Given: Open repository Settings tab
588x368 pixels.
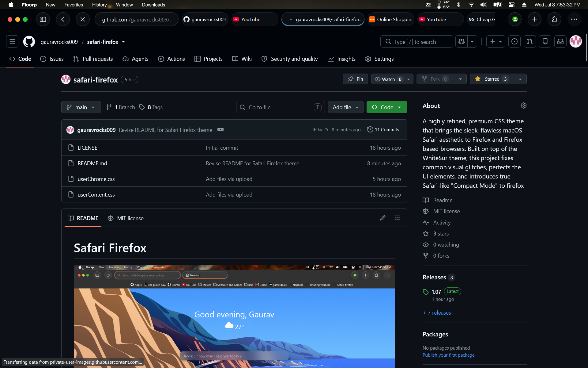Looking at the screenshot, I should 379,59.
